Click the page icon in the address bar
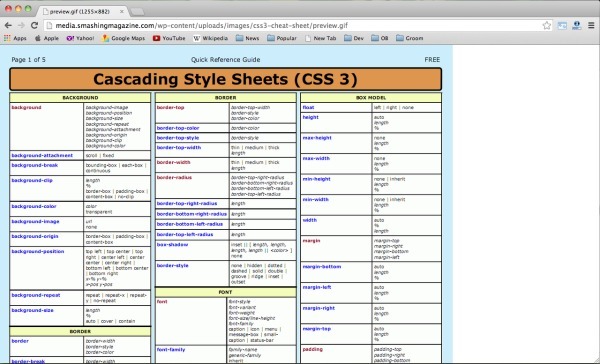600x364 pixels. click(49, 26)
